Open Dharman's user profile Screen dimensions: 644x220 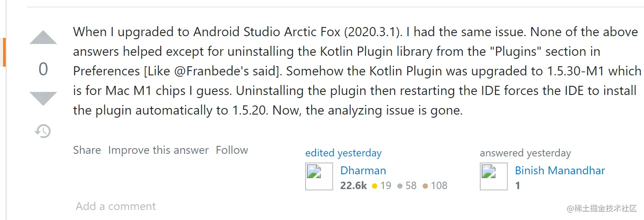(x=363, y=170)
